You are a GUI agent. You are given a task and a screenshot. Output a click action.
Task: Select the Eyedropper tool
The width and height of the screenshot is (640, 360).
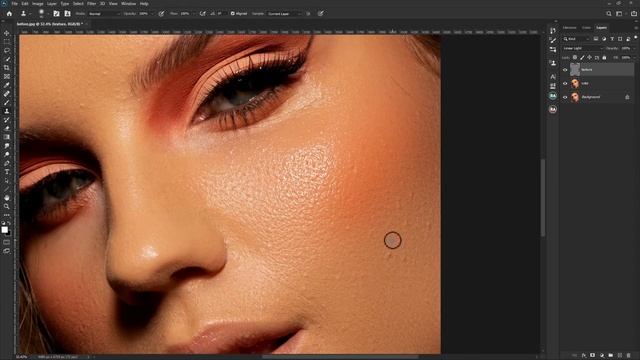[7, 85]
